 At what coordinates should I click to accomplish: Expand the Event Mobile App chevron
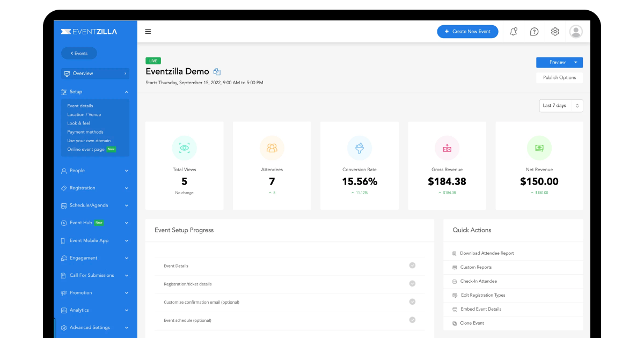point(127,241)
